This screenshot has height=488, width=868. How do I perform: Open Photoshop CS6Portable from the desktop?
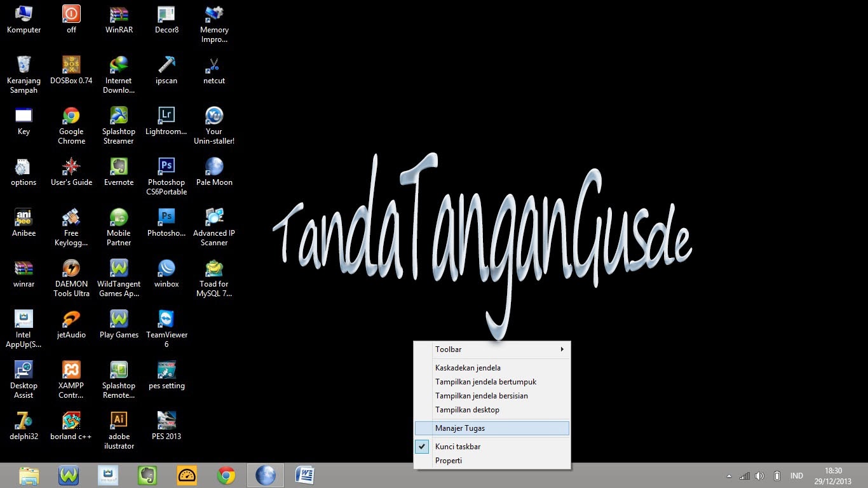coord(166,166)
